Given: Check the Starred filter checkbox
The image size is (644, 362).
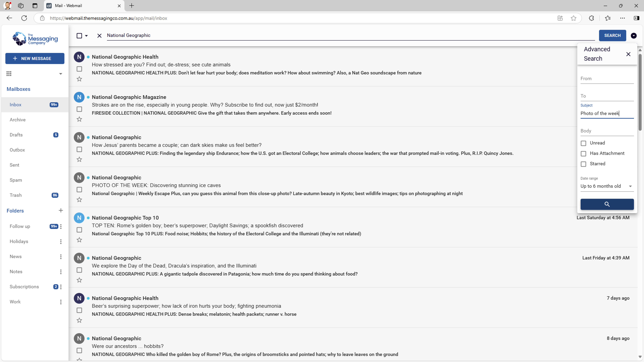Looking at the screenshot, I should click(x=583, y=164).
